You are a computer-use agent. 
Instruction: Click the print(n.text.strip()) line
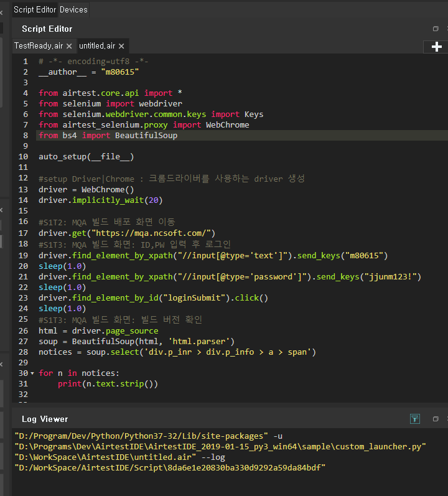tap(108, 384)
